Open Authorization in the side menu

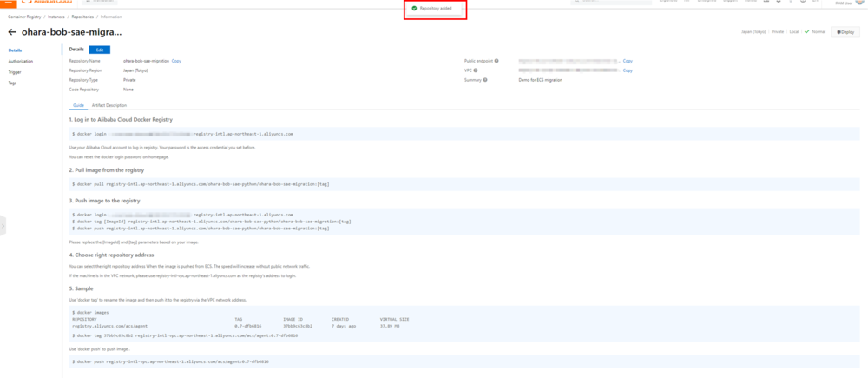(x=21, y=61)
